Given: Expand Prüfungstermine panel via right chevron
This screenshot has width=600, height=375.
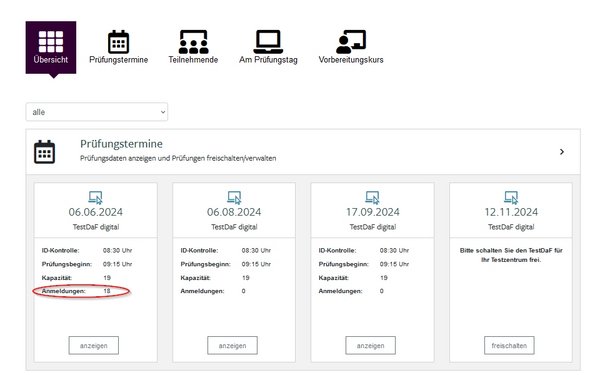Looking at the screenshot, I should click(562, 152).
